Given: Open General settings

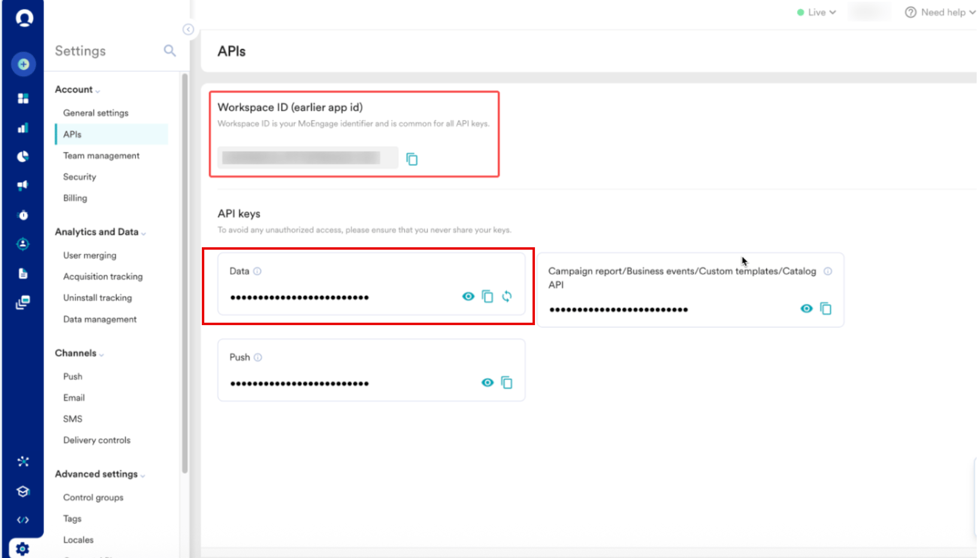Looking at the screenshot, I should [96, 113].
